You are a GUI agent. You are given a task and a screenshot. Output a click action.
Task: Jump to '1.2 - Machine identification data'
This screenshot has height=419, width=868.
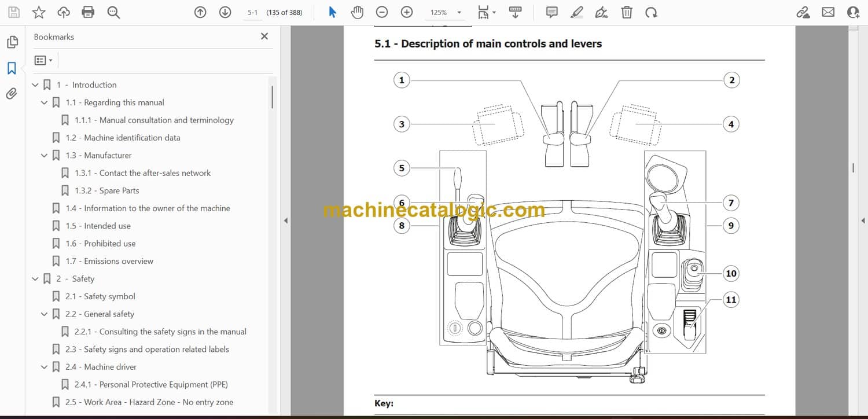pos(123,138)
